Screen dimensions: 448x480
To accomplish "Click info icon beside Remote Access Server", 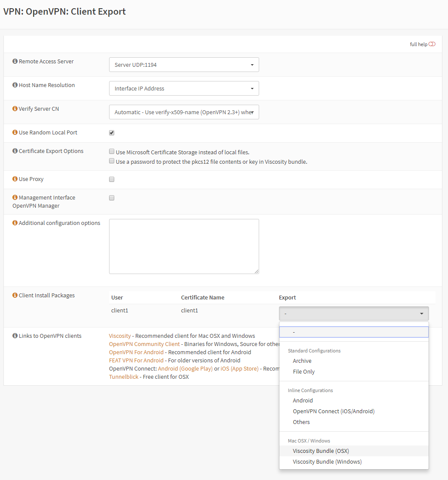I will point(15,62).
